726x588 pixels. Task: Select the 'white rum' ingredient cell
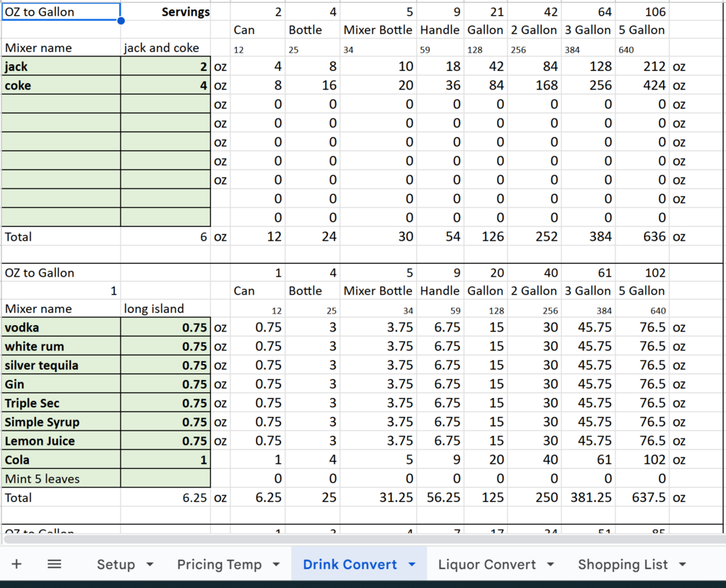click(x=61, y=346)
